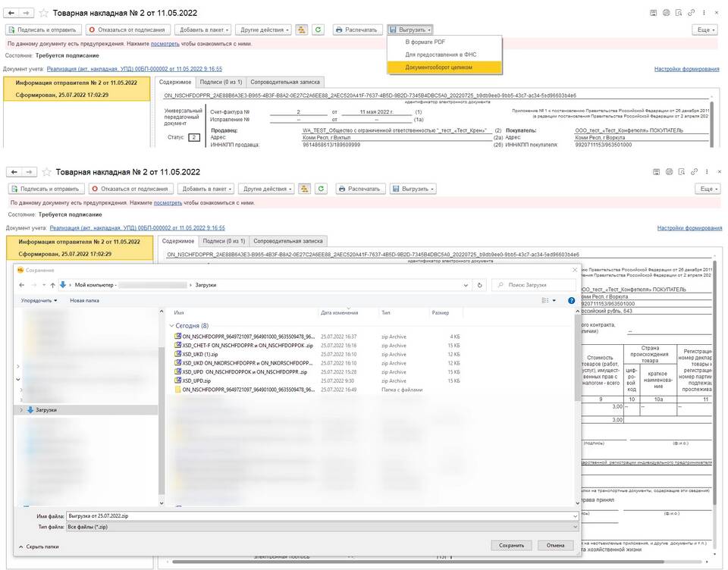728x570 pixels.
Task: Open print preview icon in bottom window header
Action: click(682, 172)
